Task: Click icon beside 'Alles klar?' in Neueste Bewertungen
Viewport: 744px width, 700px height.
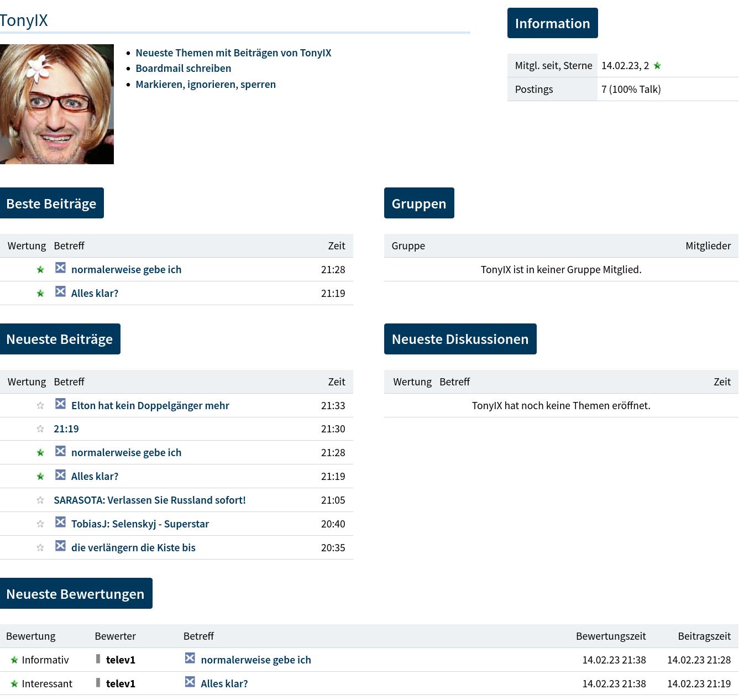Action: [x=190, y=682]
